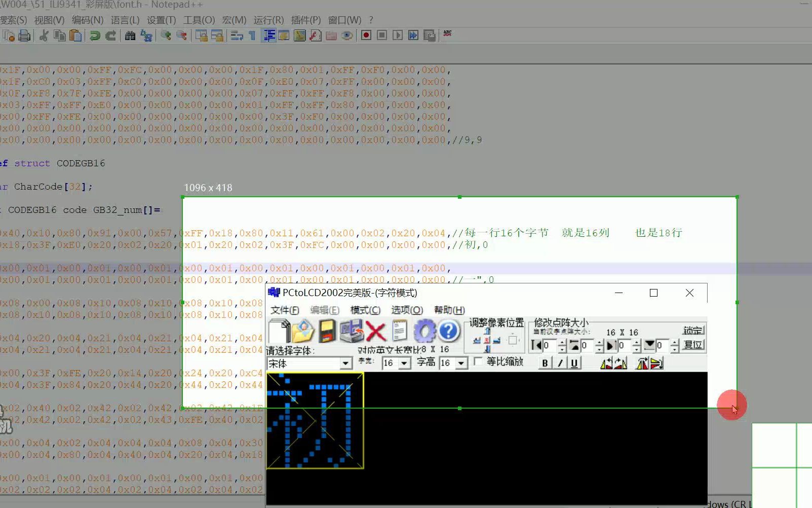Toggle the Indent Guide toolbar icon
812x508 pixels.
point(269,35)
